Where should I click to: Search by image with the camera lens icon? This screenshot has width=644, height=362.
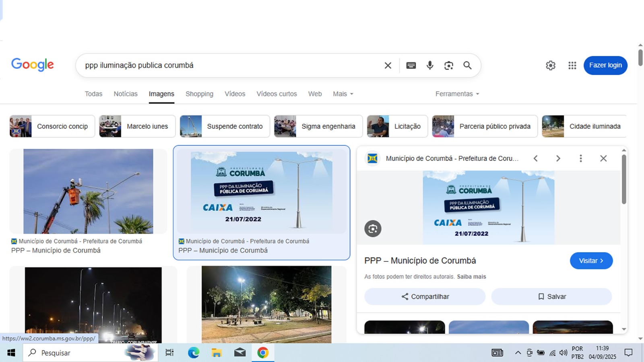point(448,65)
